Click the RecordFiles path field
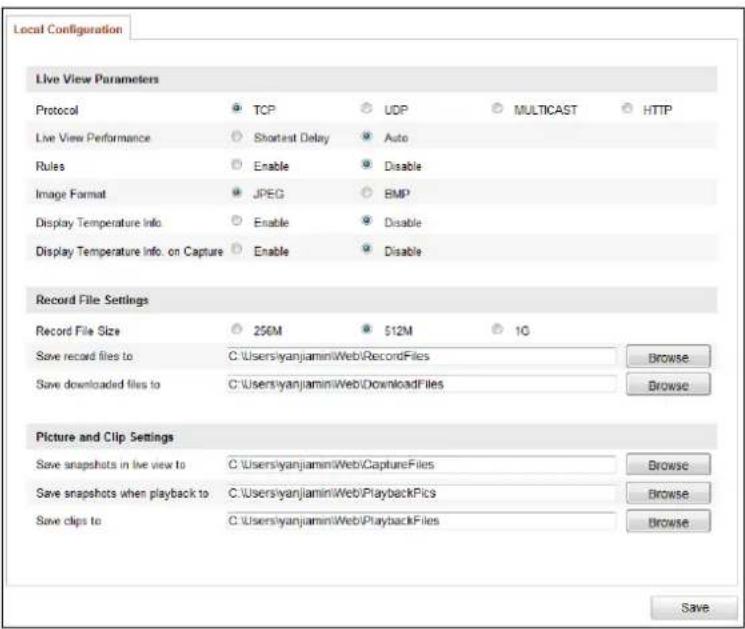745x629 pixels. pyautogui.click(x=421, y=356)
